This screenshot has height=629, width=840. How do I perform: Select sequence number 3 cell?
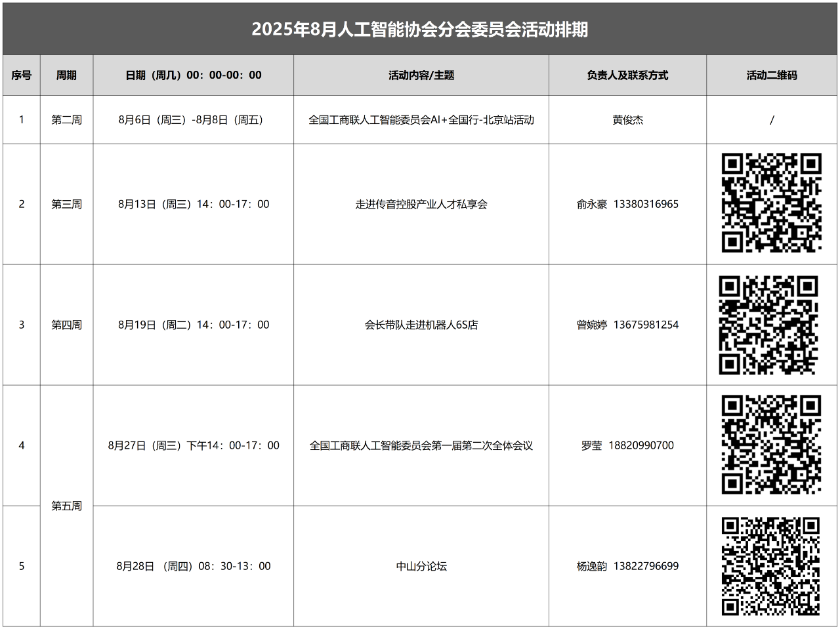pyautogui.click(x=21, y=325)
